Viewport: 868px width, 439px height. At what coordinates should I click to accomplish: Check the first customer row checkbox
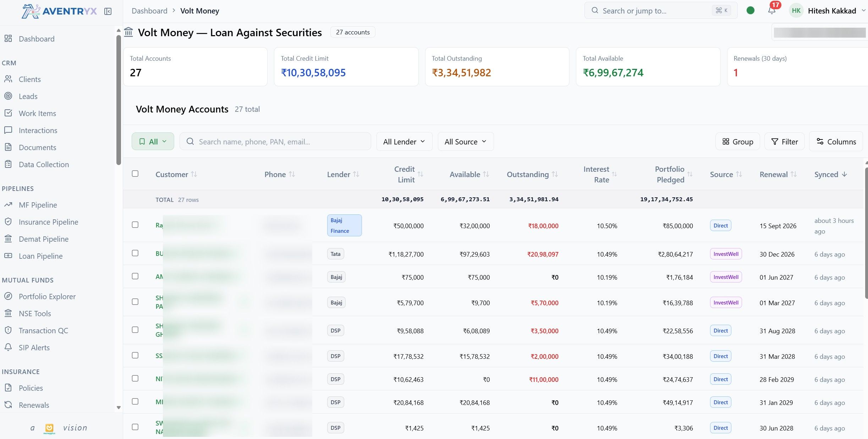[135, 225]
